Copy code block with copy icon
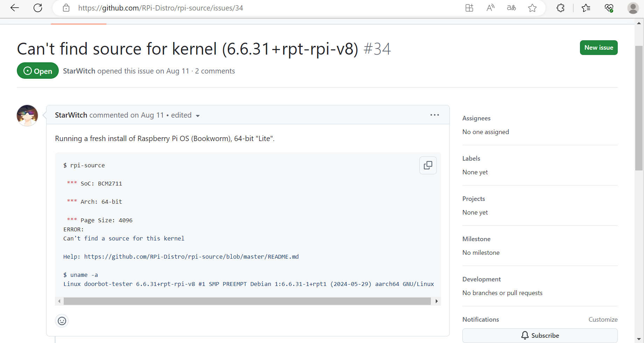 click(x=428, y=165)
